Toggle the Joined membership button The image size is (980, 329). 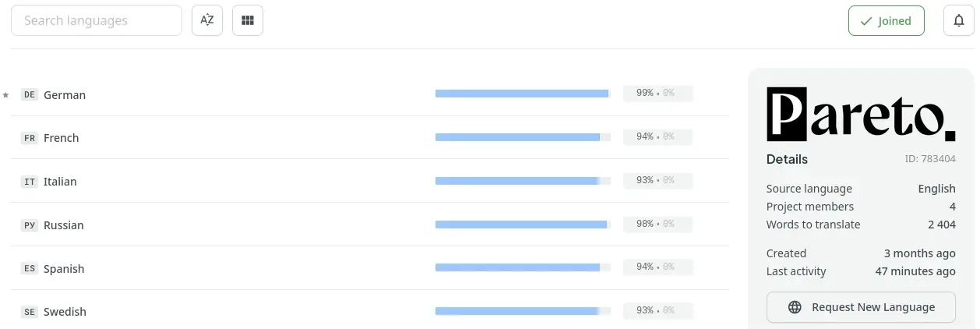point(887,21)
